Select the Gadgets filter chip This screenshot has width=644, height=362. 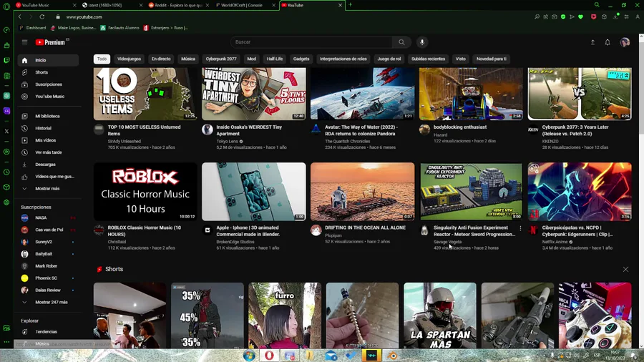(x=301, y=59)
